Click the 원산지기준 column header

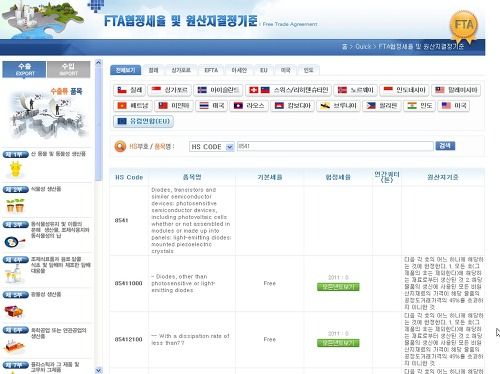click(443, 177)
